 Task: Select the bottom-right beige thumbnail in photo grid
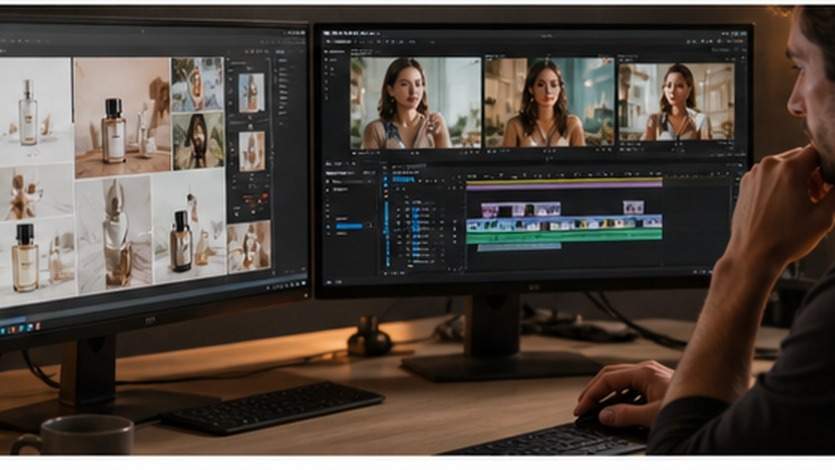[x=249, y=248]
